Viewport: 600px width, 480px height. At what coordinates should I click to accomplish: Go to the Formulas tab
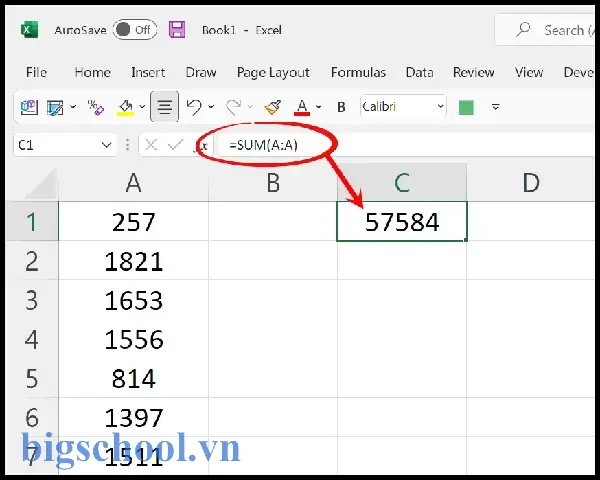coord(359,72)
